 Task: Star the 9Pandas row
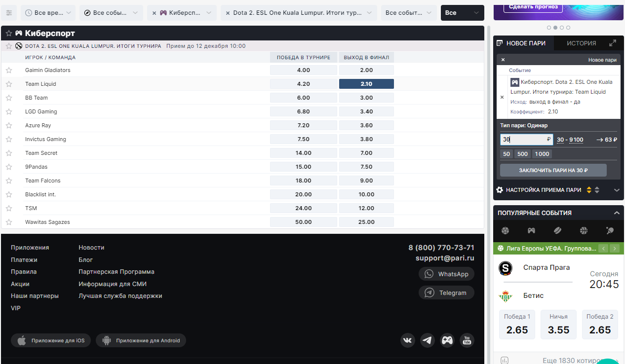(9, 167)
